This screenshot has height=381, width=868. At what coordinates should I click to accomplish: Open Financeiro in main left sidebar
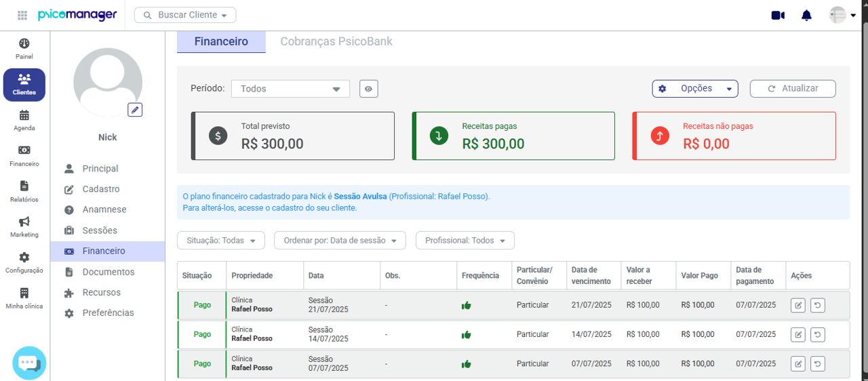pyautogui.click(x=24, y=156)
